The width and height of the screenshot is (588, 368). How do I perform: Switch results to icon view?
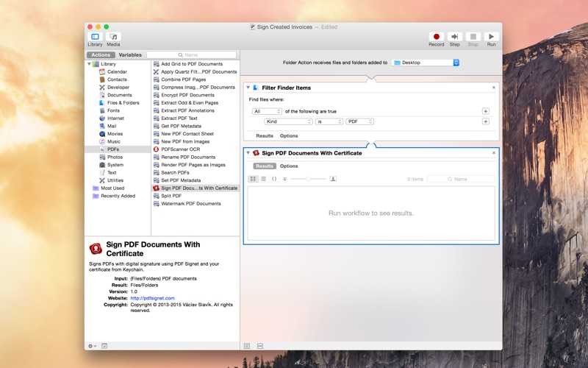[253, 179]
